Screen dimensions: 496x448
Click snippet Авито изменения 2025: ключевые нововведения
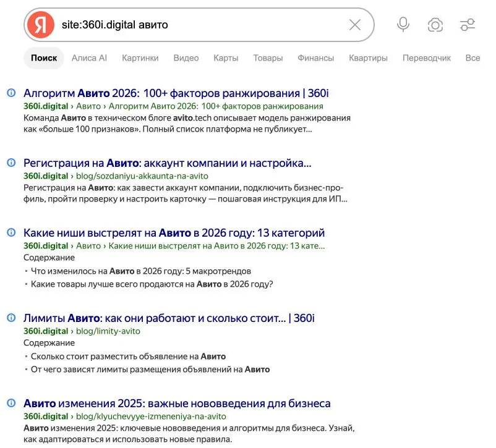(189, 434)
